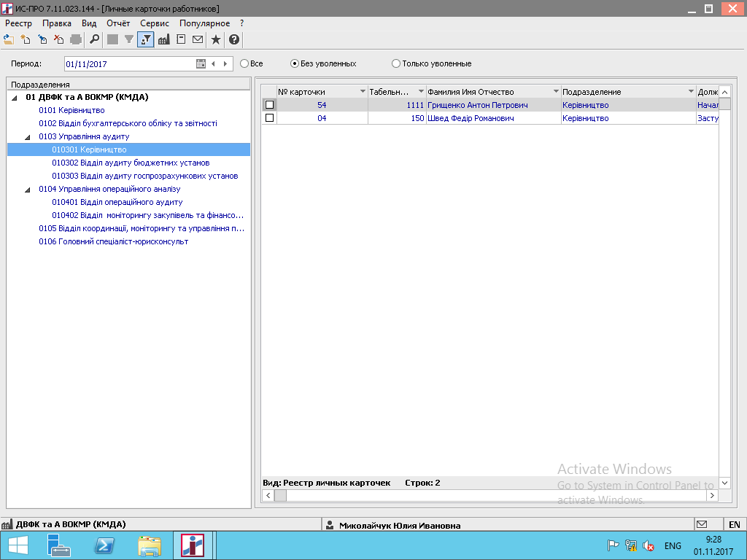This screenshot has width=747, height=560.
Task: Open the 'Сервис' menu
Action: coord(154,23)
